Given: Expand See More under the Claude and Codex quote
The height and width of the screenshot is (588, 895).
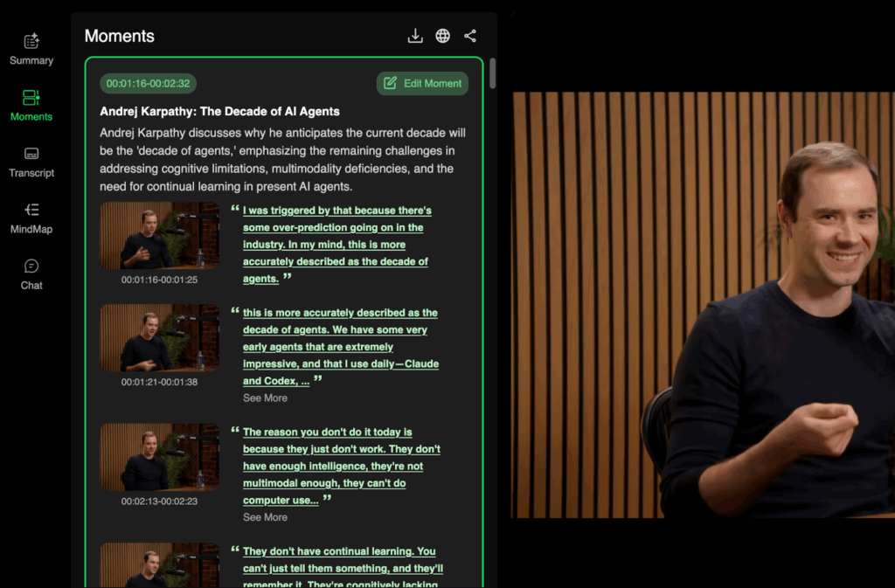Looking at the screenshot, I should [x=265, y=398].
